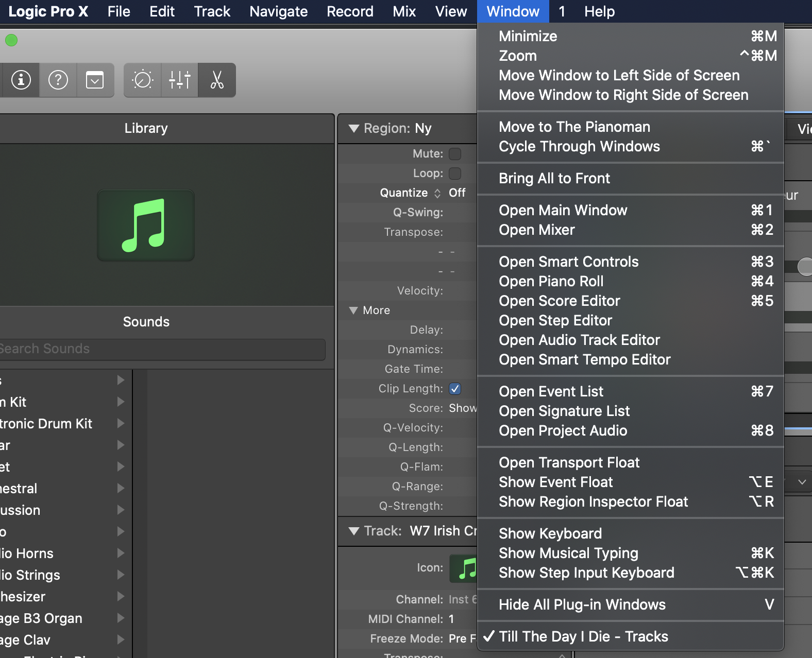This screenshot has width=812, height=658.
Task: Expand the Studio Horns category arrow
Action: click(121, 553)
